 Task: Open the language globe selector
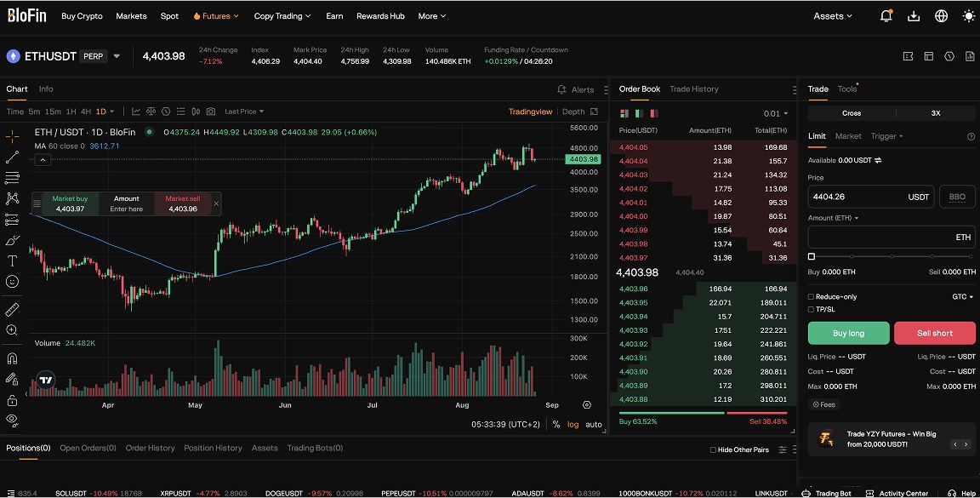941,16
